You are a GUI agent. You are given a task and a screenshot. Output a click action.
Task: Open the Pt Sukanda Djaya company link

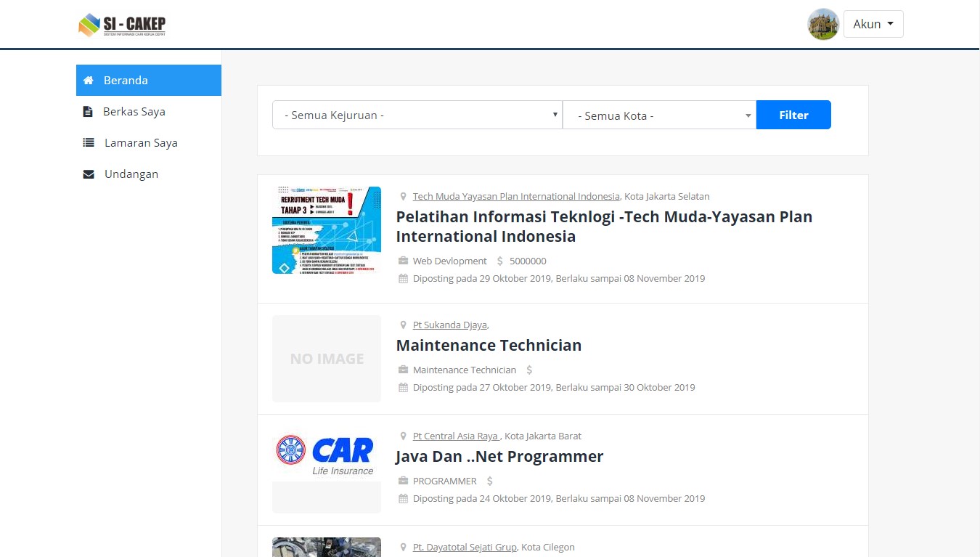[x=450, y=325]
